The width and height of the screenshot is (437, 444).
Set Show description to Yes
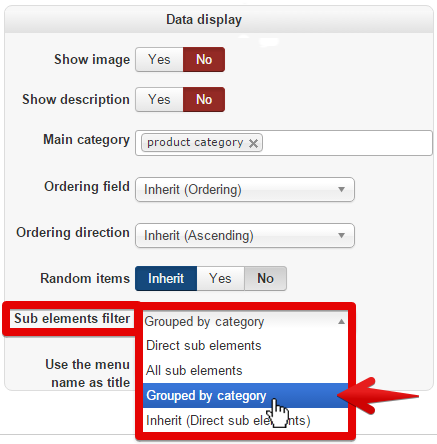click(x=159, y=100)
